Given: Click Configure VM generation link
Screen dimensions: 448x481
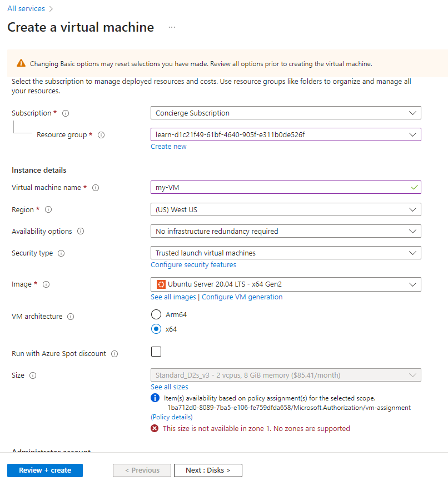Looking at the screenshot, I should (x=242, y=297).
